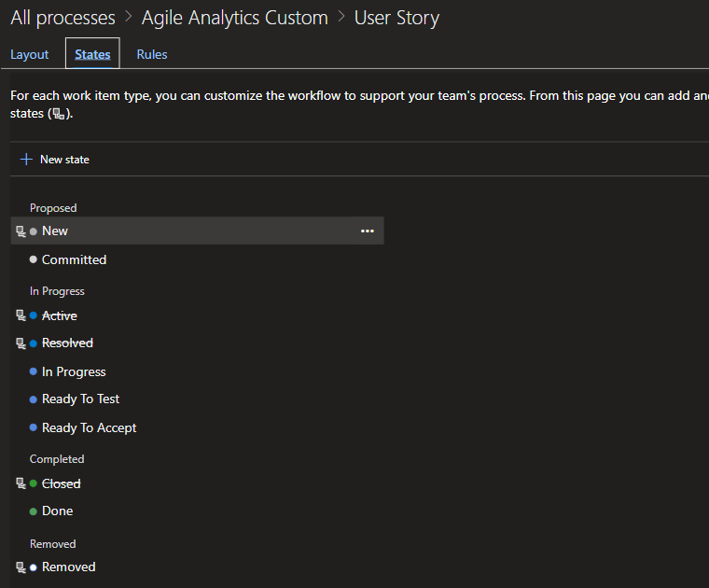Click the green dot of Done state
The width and height of the screenshot is (709, 588).
pyautogui.click(x=33, y=511)
